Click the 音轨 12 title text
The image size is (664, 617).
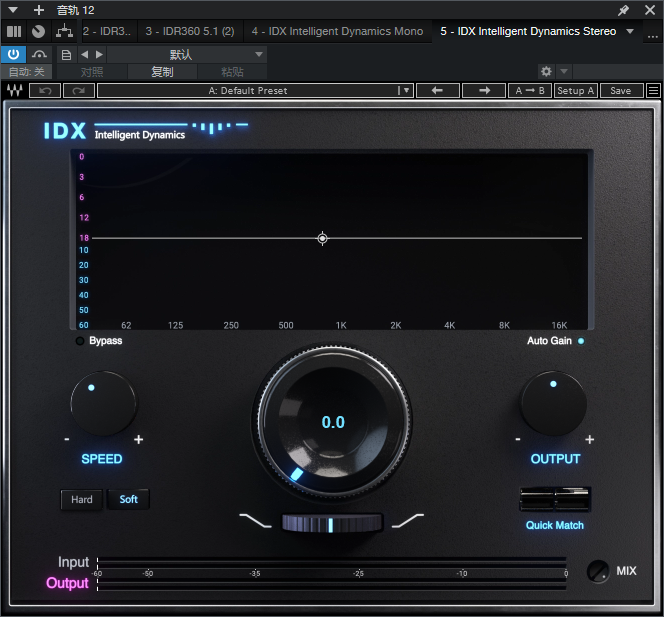coord(76,10)
